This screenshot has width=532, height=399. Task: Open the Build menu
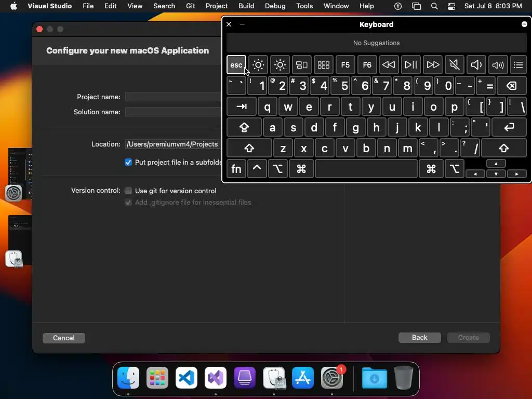coord(246,6)
